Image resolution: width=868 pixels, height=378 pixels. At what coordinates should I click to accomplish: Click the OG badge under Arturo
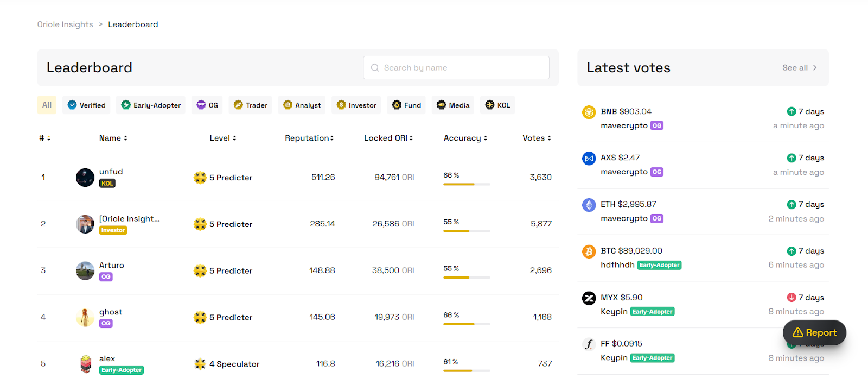106,277
